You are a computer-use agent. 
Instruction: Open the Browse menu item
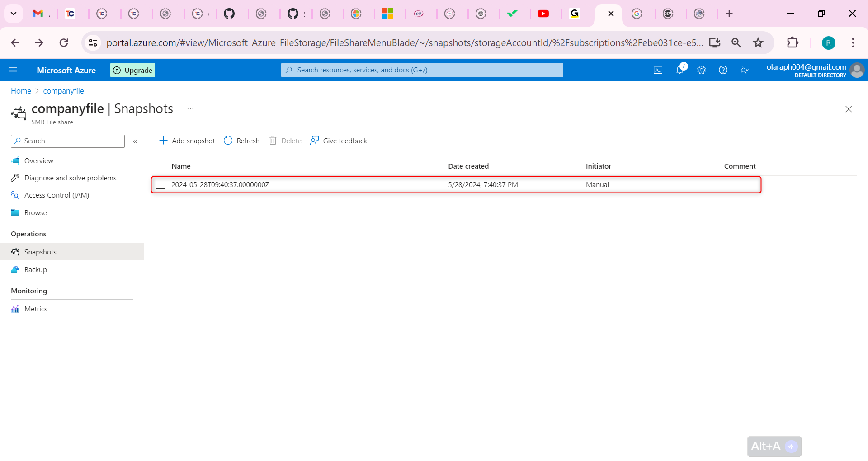[36, 213]
